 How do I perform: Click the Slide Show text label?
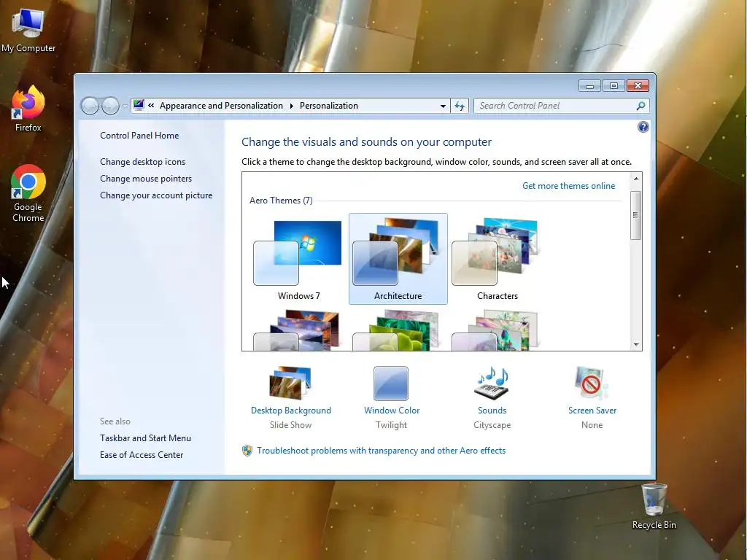[290, 425]
